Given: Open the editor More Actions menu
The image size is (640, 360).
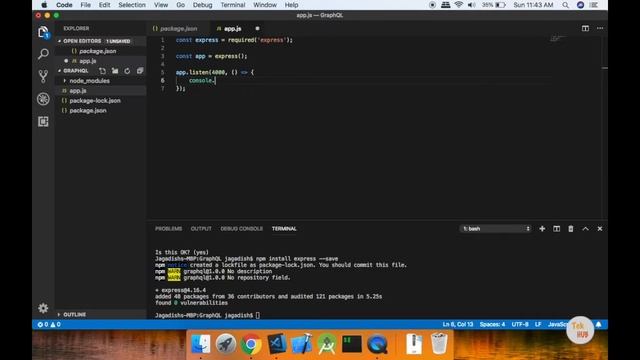Looking at the screenshot, I should (x=600, y=28).
